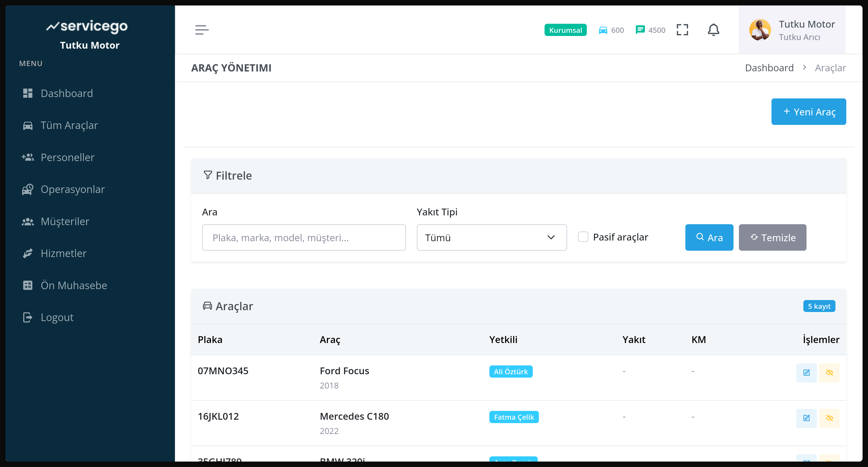Click the fullscreen toggle icon
Viewport: 868px width, 467px height.
coord(682,30)
